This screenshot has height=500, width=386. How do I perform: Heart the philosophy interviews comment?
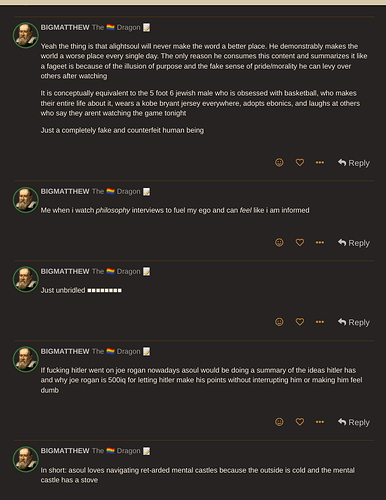tap(300, 242)
